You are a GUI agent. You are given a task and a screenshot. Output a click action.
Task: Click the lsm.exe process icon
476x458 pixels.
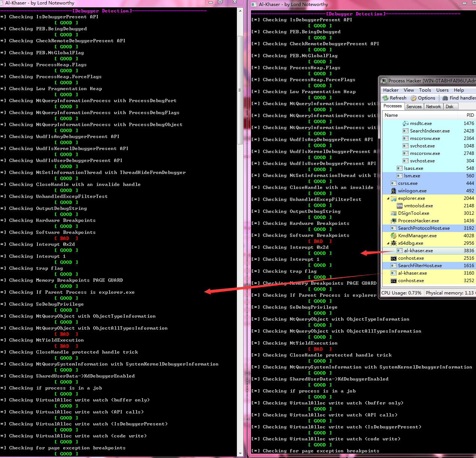click(x=400, y=176)
